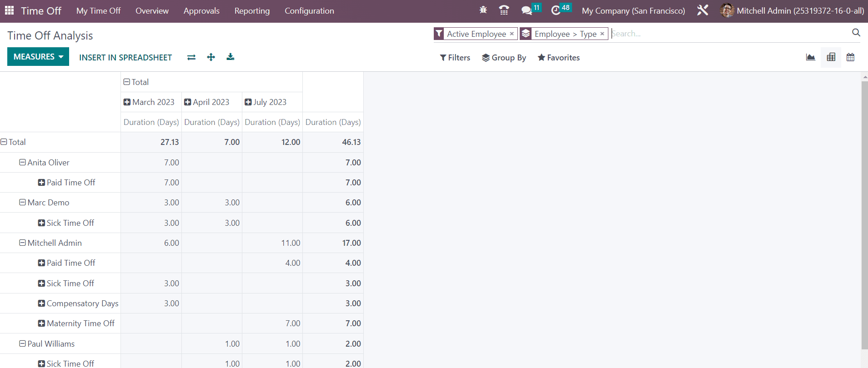Viewport: 868px width, 368px height.
Task: Open the Reporting menu
Action: (252, 11)
